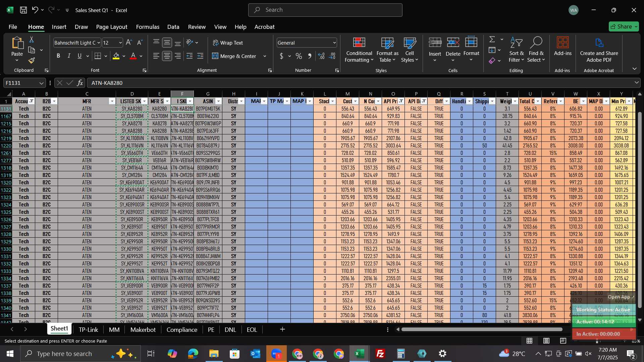Screen dimensions: 644x362
Task: Open the Name Box dropdown arrow
Action: click(x=41, y=83)
